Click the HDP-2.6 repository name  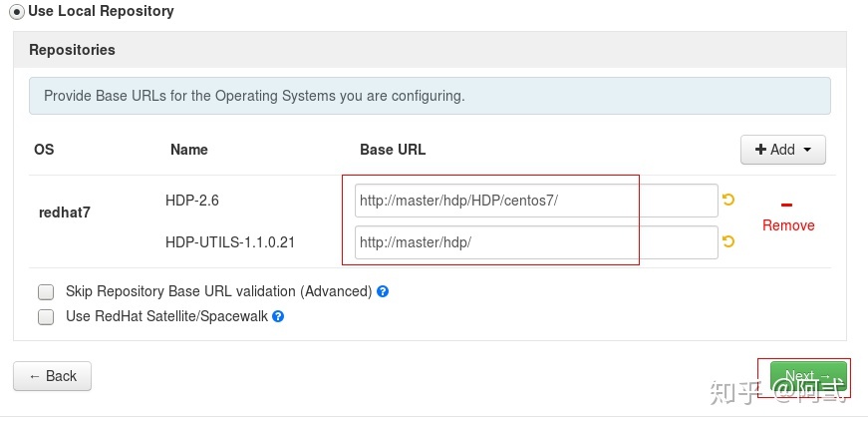click(x=192, y=201)
